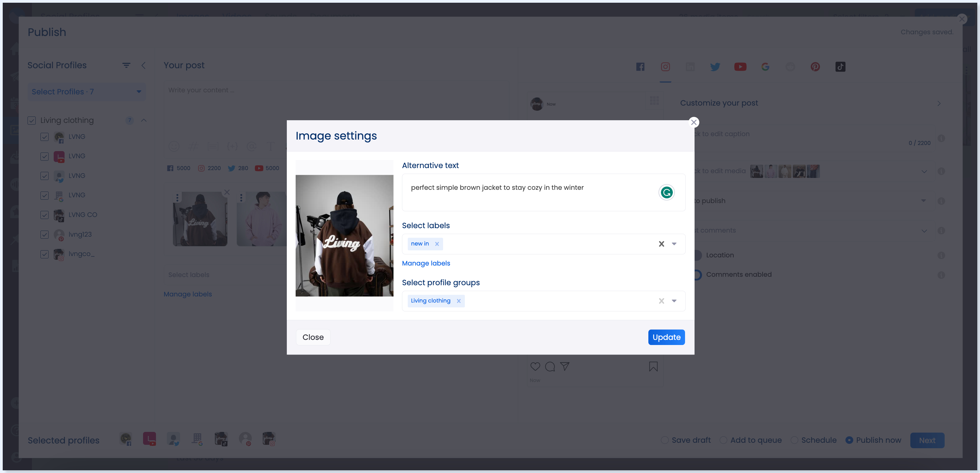The height and width of the screenshot is (473, 980).
Task: Select the Publish now option
Action: point(849,440)
